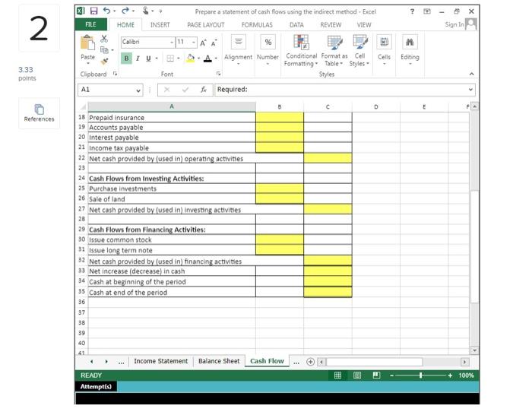This screenshot has width=532, height=415.
Task: Save the workbook with the floppy icon
Action: pos(93,11)
